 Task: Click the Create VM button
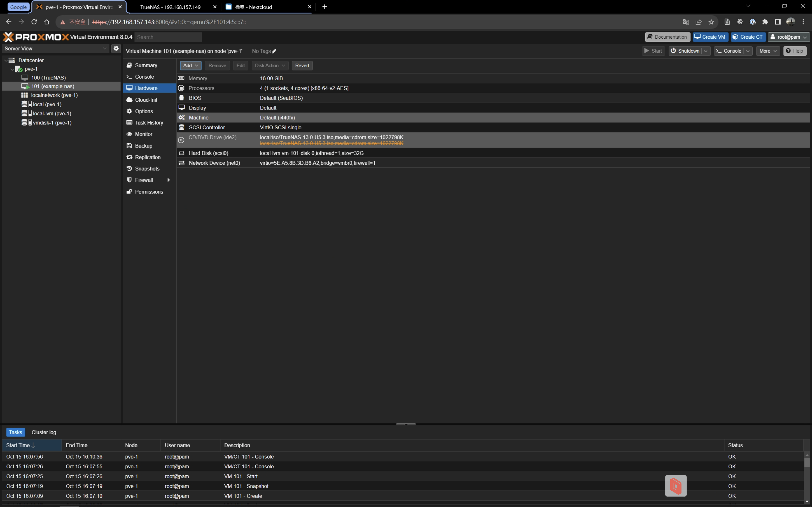(x=710, y=37)
